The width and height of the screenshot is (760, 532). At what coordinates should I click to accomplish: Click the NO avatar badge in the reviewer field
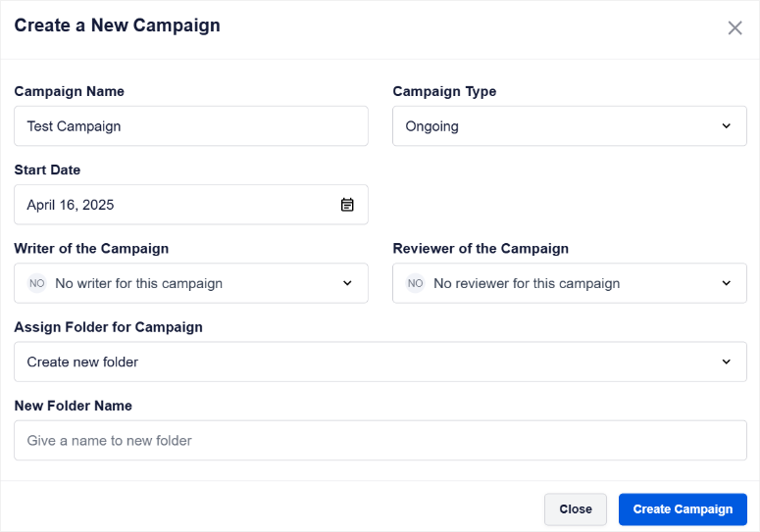pos(416,283)
